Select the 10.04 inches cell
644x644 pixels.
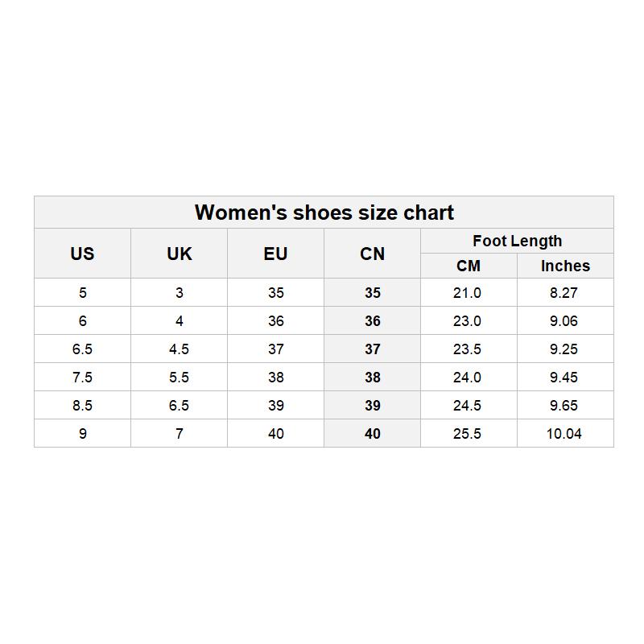564,434
